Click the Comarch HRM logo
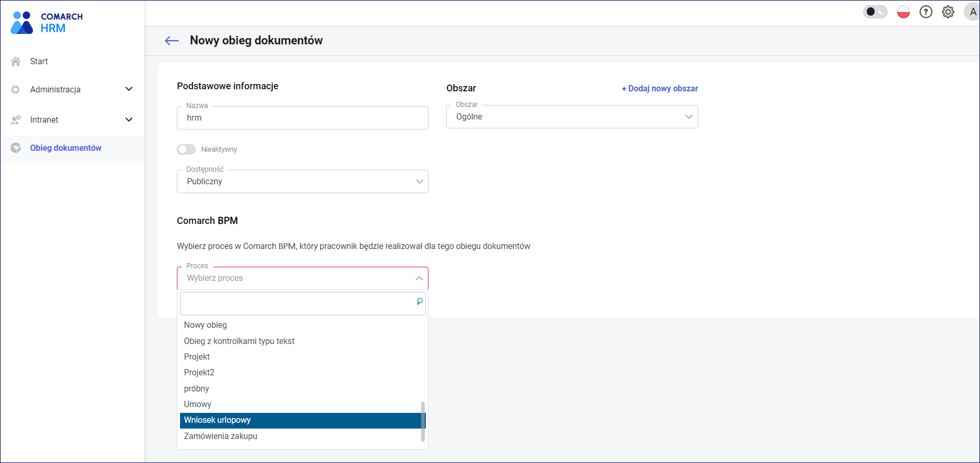The width and height of the screenshot is (980, 463). coord(47,22)
